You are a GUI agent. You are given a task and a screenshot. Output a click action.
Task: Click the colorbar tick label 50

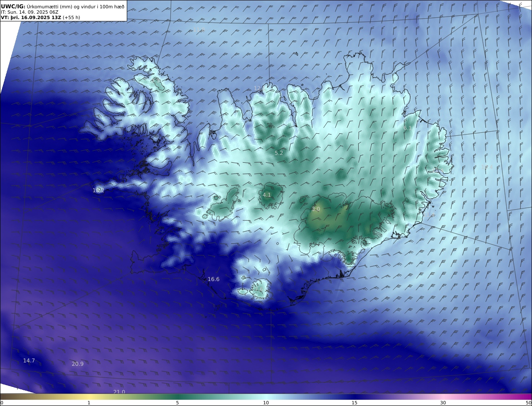tap(528, 403)
